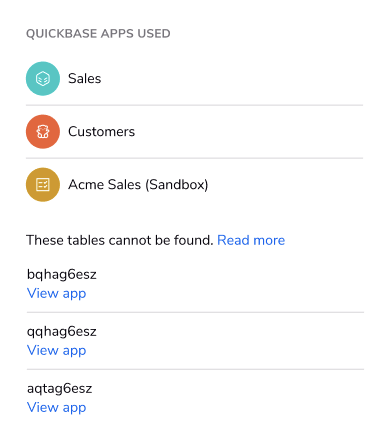
Task: Click the Quickbase Apps Used heading
Action: [98, 34]
